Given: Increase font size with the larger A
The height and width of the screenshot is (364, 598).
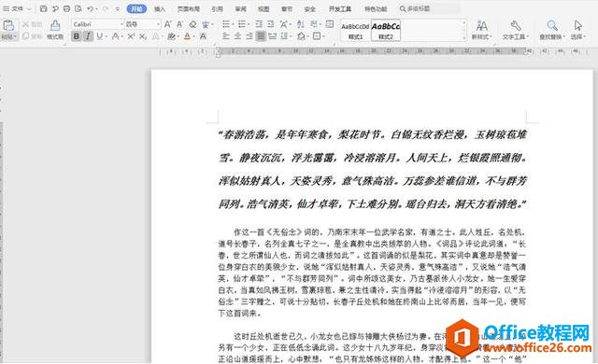Looking at the screenshot, I should point(168,24).
